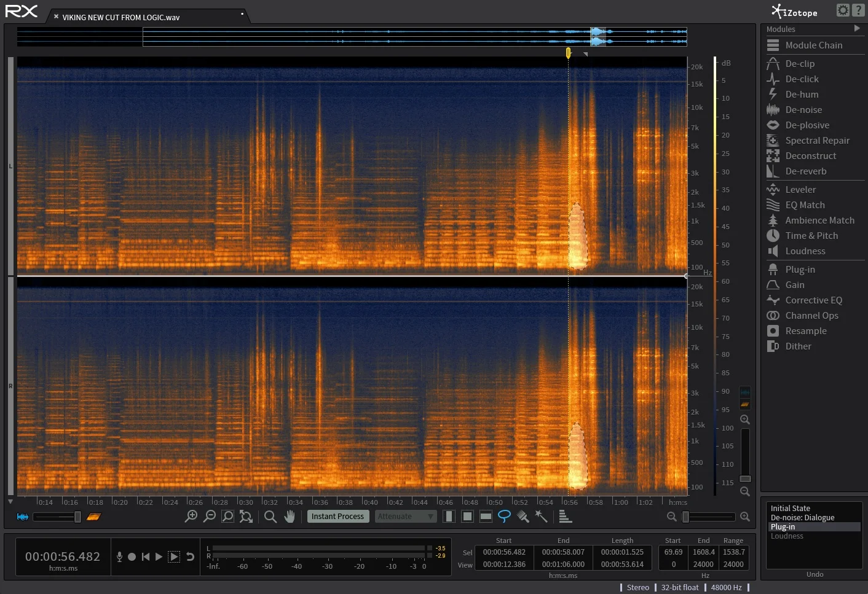The height and width of the screenshot is (594, 868).
Task: Open the settings gear icon
Action: pyautogui.click(x=843, y=10)
